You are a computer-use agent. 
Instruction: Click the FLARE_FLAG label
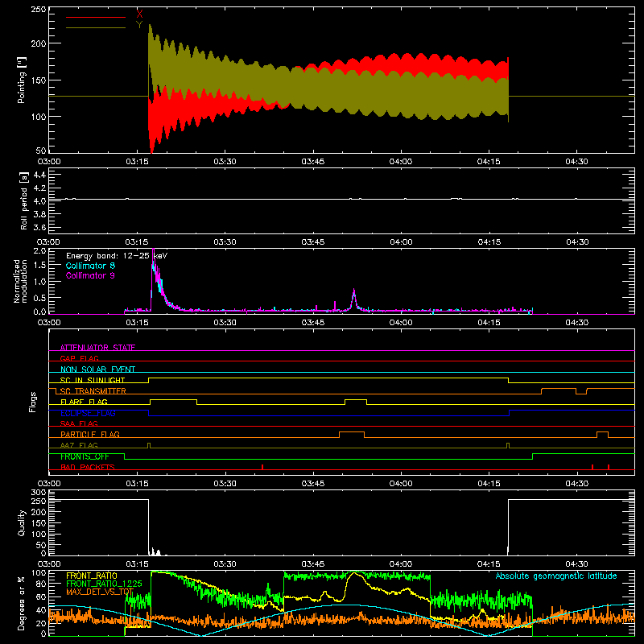[84, 402]
